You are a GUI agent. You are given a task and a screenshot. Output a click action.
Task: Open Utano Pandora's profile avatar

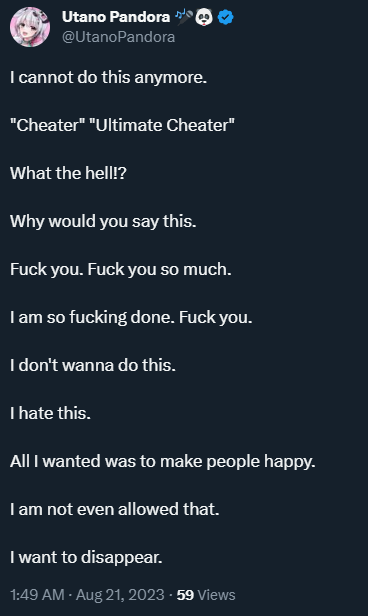pos(30,27)
